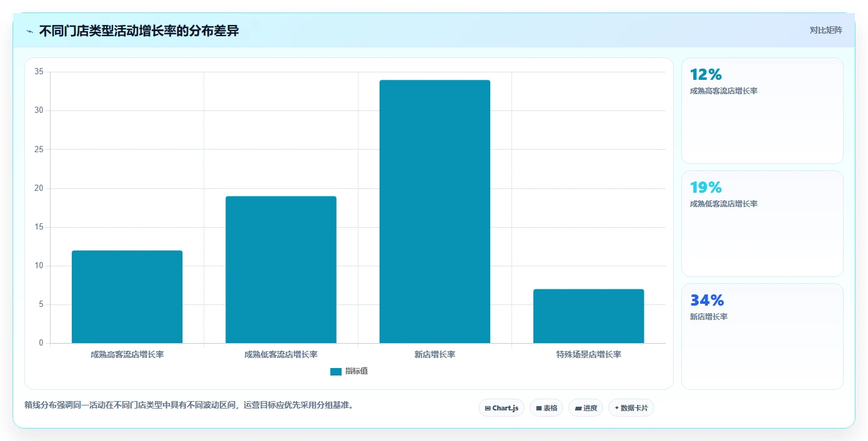Viewport: 868px width, 441px height.
Task: Click y-axis tick label 35
Action: point(39,72)
